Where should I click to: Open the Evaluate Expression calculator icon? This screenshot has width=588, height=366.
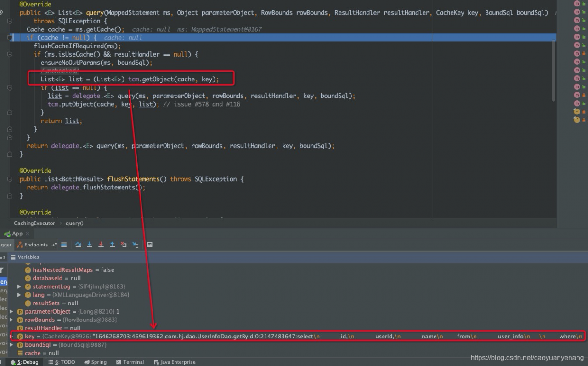pyautogui.click(x=150, y=245)
